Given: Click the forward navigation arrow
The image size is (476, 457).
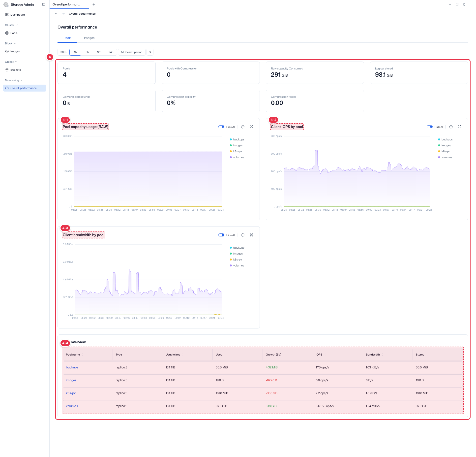Looking at the screenshot, I should (63, 14).
